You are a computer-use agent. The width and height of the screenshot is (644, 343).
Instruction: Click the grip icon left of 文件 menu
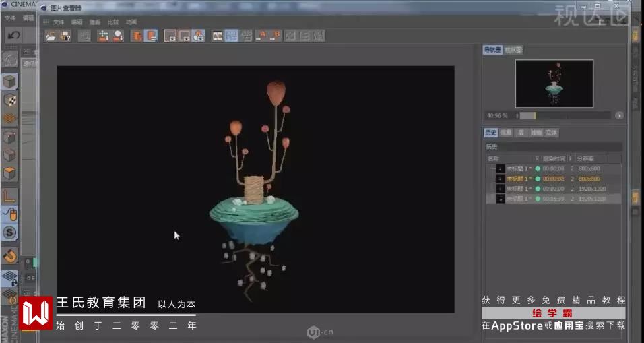(46, 22)
